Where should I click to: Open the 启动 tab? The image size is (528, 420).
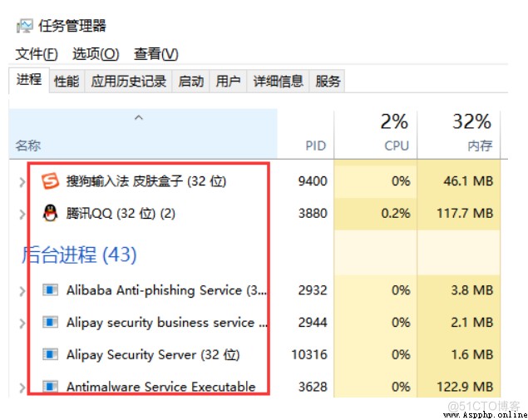(x=191, y=81)
